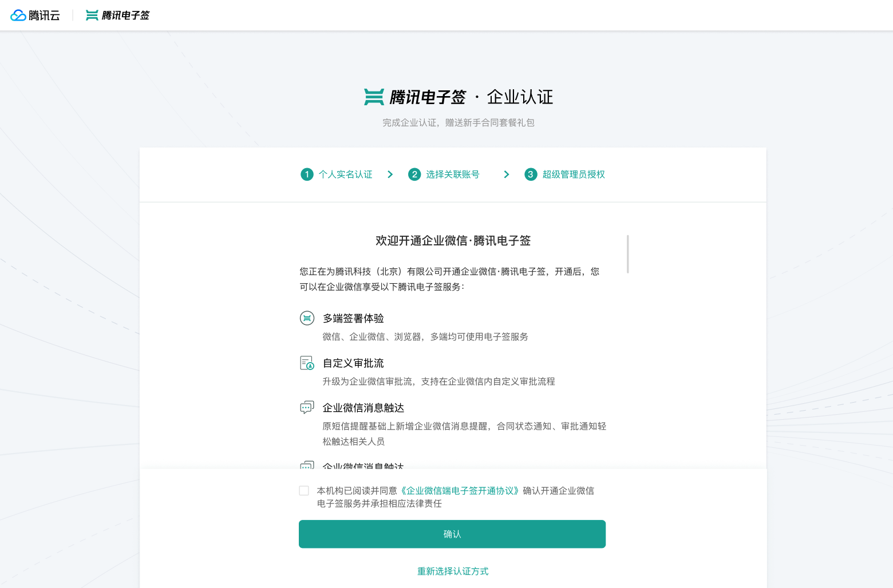Click the Tencent Cloud logo in the header

35,15
